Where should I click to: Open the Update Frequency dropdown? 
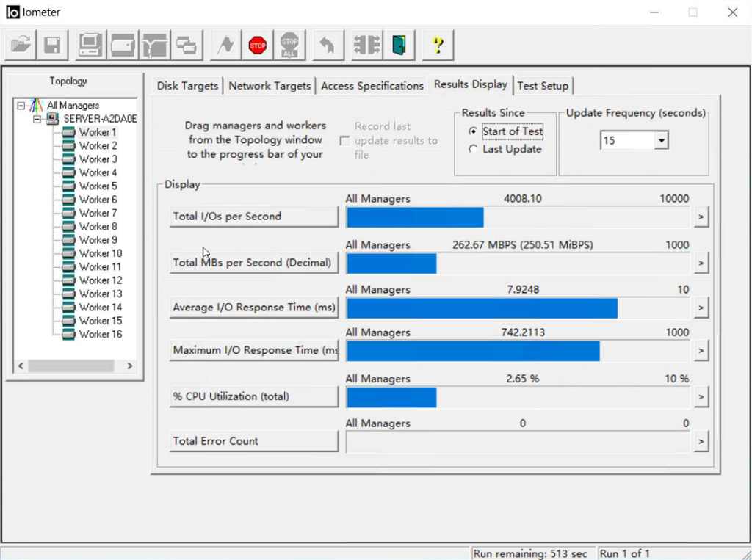coord(661,140)
